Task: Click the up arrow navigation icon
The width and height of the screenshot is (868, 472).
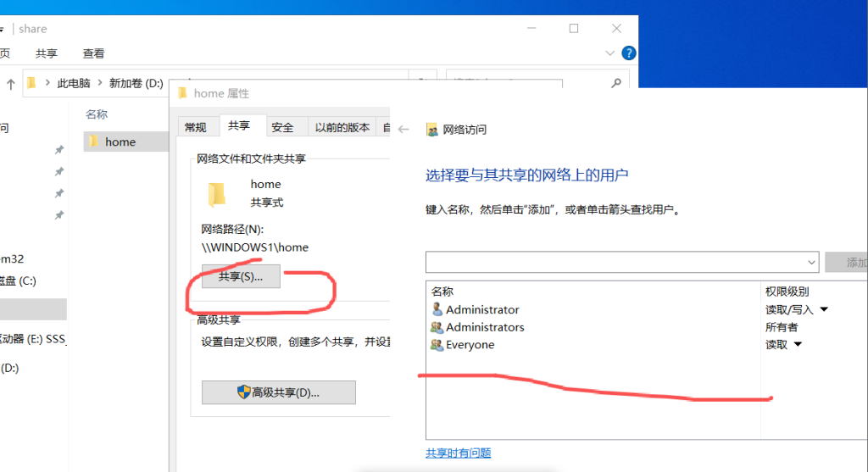Action: pyautogui.click(x=11, y=83)
